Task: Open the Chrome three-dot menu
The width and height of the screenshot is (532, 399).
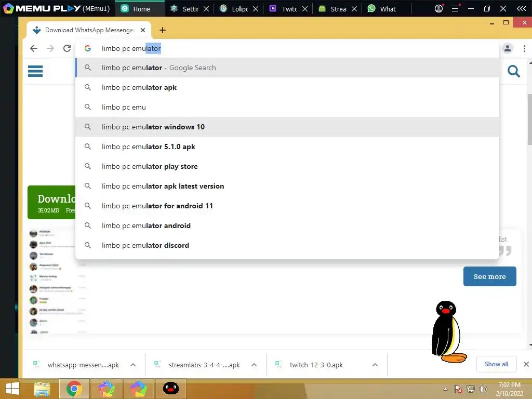Action: (524, 48)
